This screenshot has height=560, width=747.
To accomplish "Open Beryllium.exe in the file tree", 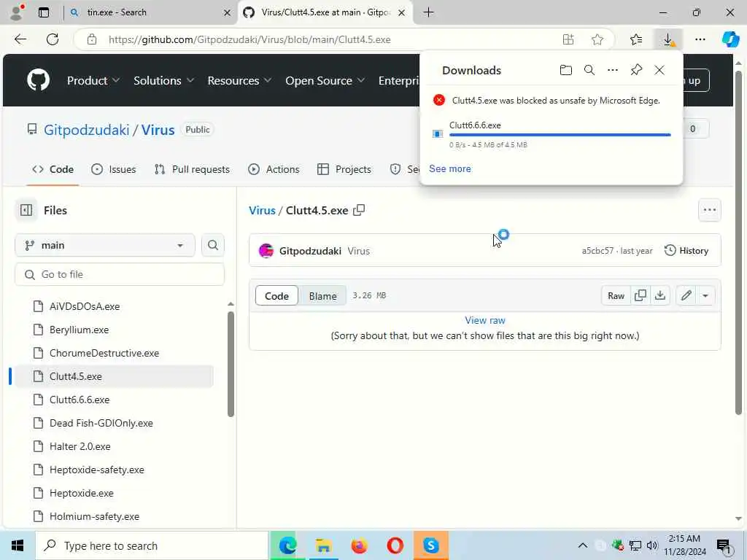I will pos(79,330).
